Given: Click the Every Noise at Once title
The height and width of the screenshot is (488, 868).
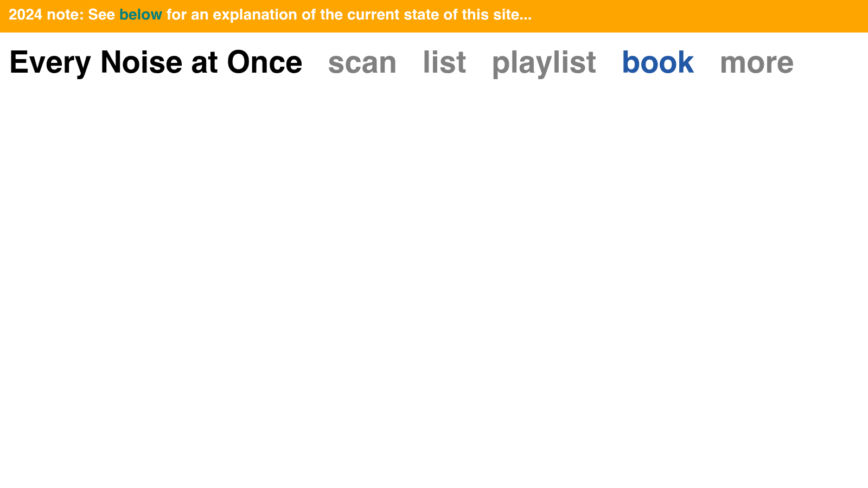Looking at the screenshot, I should tap(155, 62).
